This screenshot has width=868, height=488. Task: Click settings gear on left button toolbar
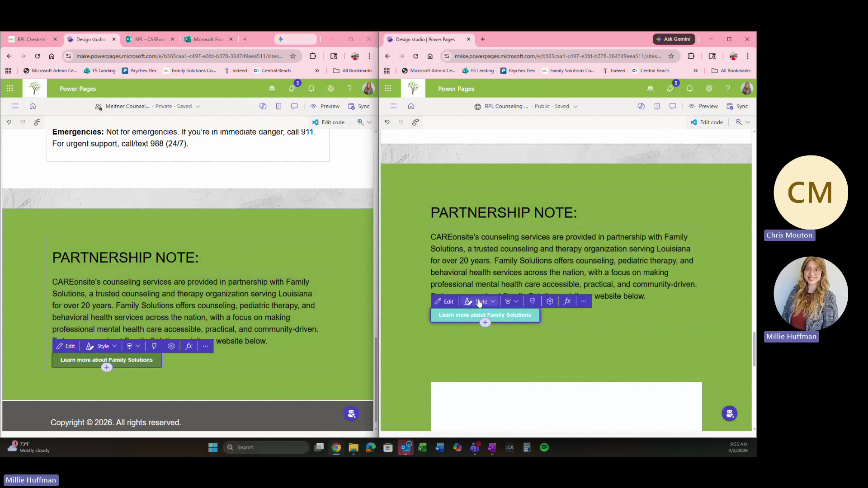171,346
